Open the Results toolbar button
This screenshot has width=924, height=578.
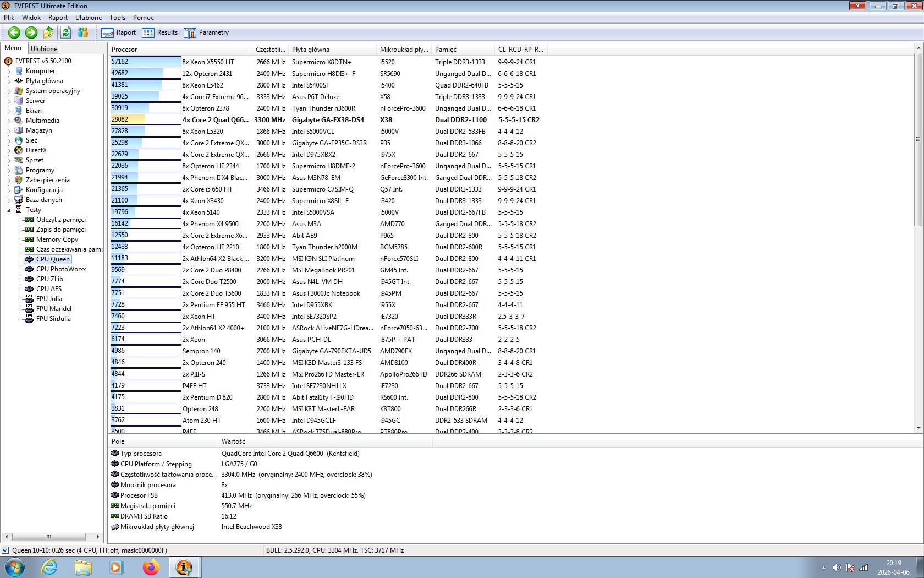(x=160, y=32)
